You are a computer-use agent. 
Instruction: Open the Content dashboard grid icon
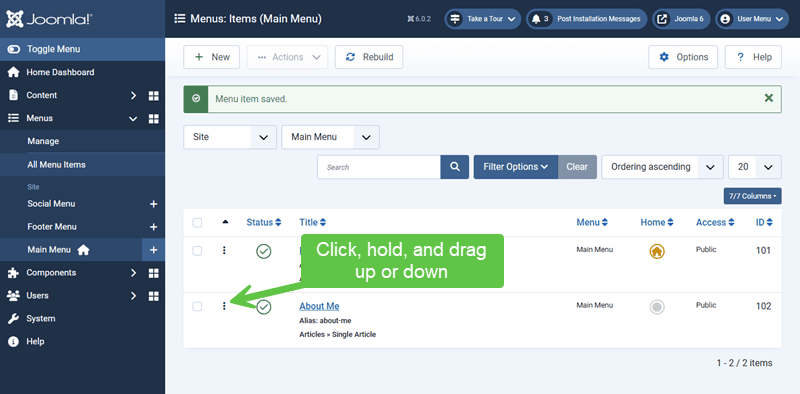point(154,95)
